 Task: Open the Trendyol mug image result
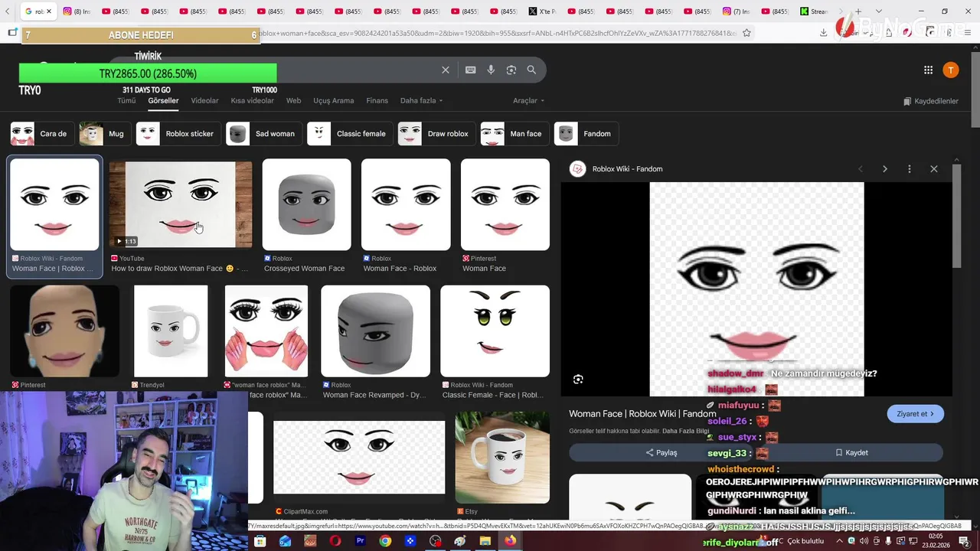171,331
